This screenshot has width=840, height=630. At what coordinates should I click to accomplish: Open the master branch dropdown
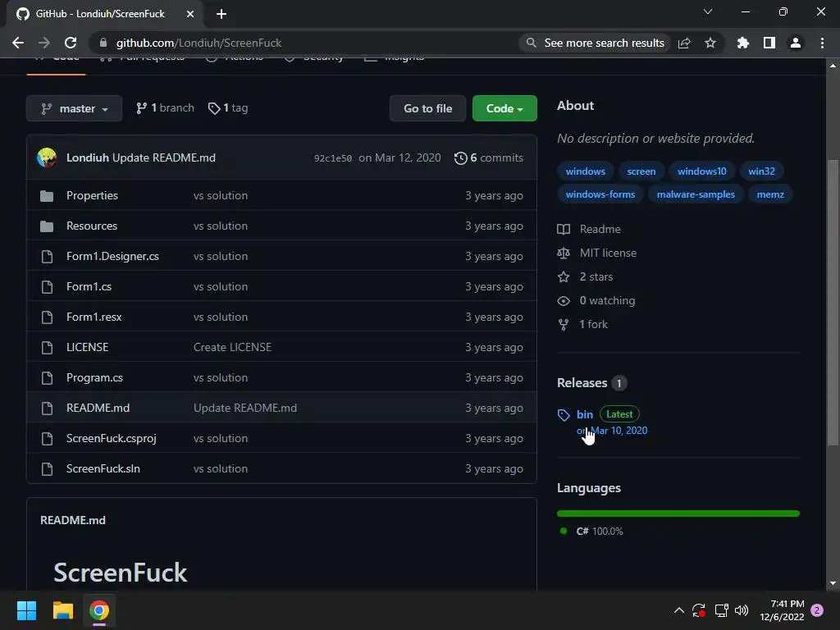click(x=74, y=109)
